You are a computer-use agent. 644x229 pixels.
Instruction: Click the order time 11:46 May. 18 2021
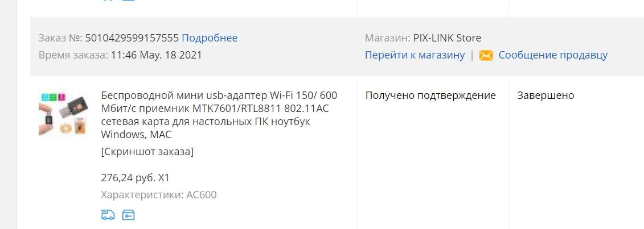[157, 55]
